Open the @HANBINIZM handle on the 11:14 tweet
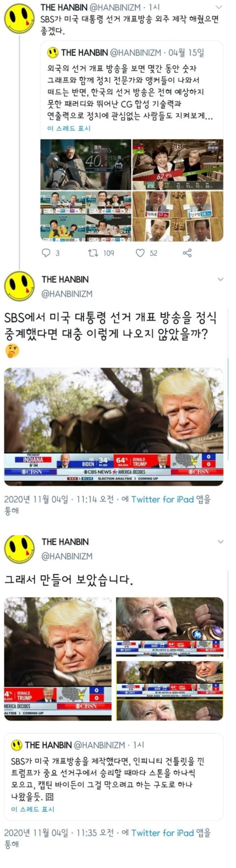The width and height of the screenshot is (236, 868). [67, 294]
